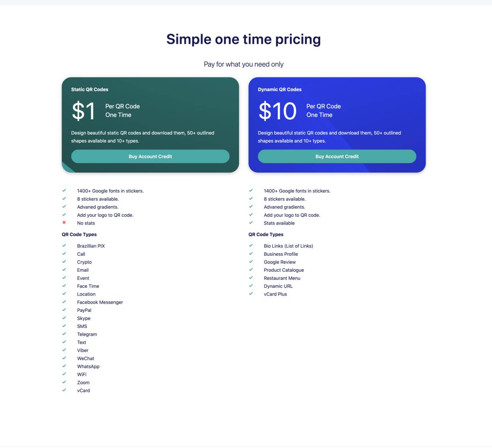Click Buy Account Credit in Dynamic card
This screenshot has width=492, height=448.
[337, 156]
